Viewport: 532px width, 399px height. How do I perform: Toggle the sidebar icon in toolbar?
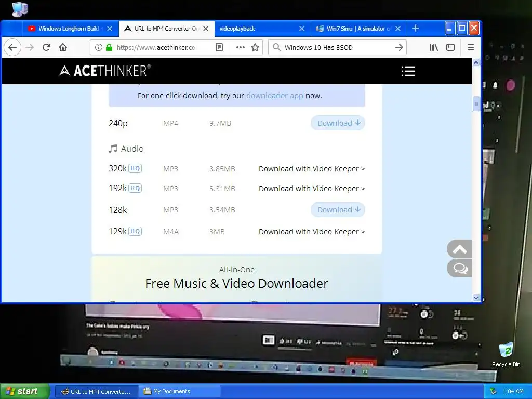450,47
